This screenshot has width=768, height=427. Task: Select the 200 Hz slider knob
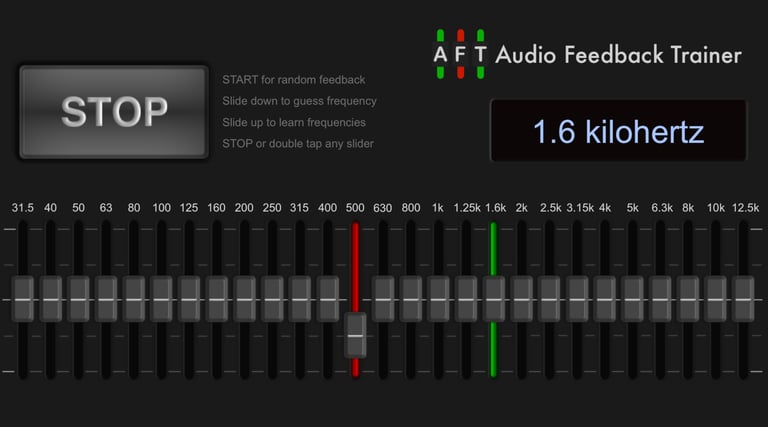pyautogui.click(x=244, y=299)
